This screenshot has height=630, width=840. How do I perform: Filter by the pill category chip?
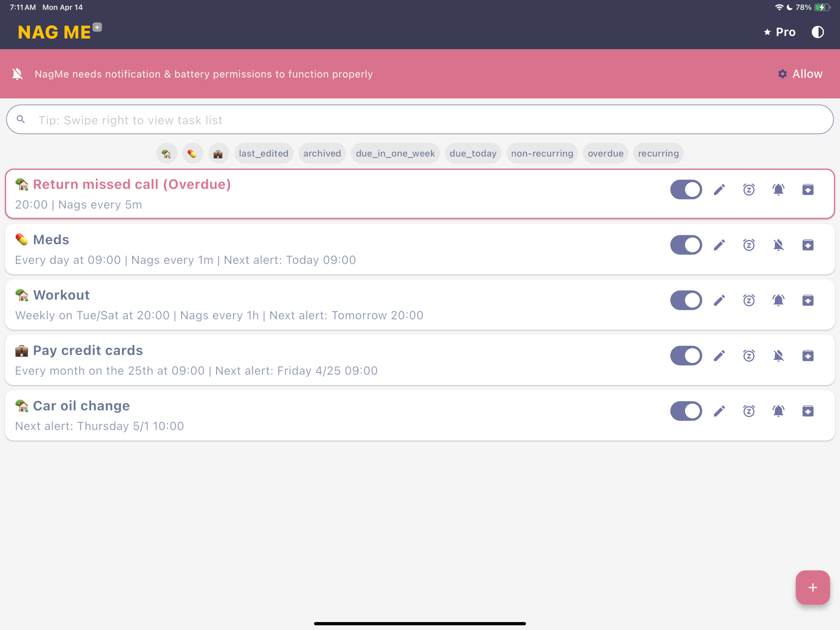(193, 154)
